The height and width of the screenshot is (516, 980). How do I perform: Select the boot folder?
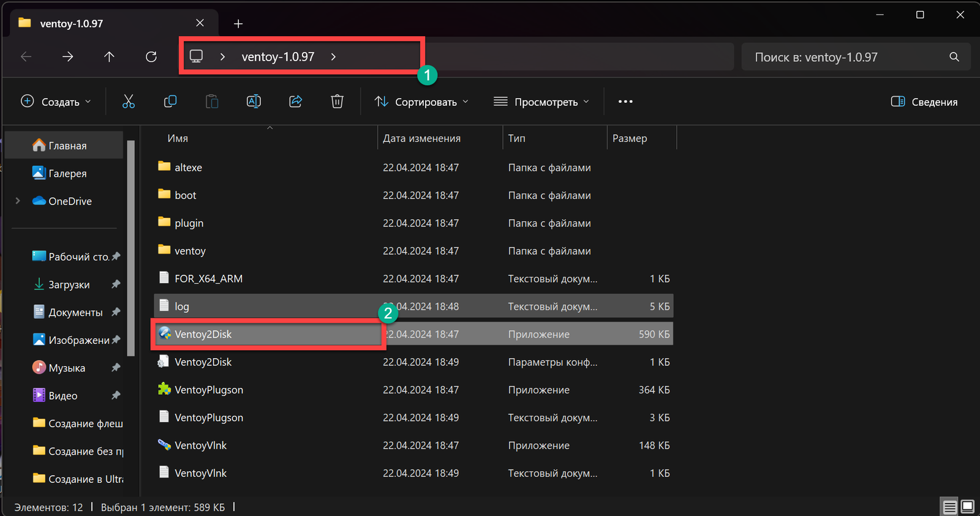pyautogui.click(x=413, y=195)
